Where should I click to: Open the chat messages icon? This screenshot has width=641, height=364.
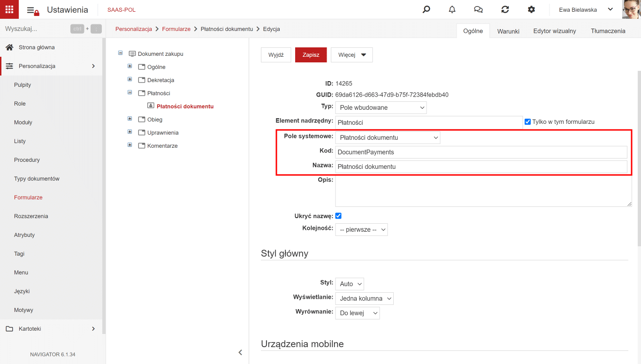click(478, 9)
